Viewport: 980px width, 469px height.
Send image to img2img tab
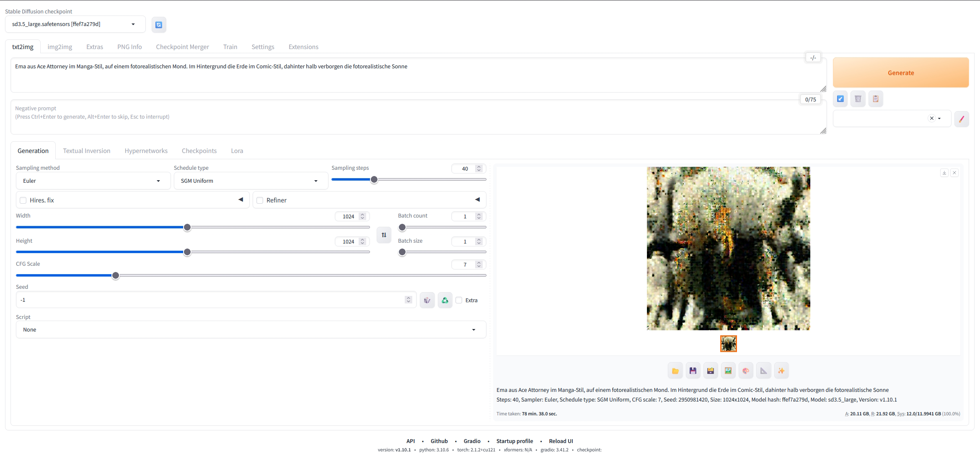728,371
